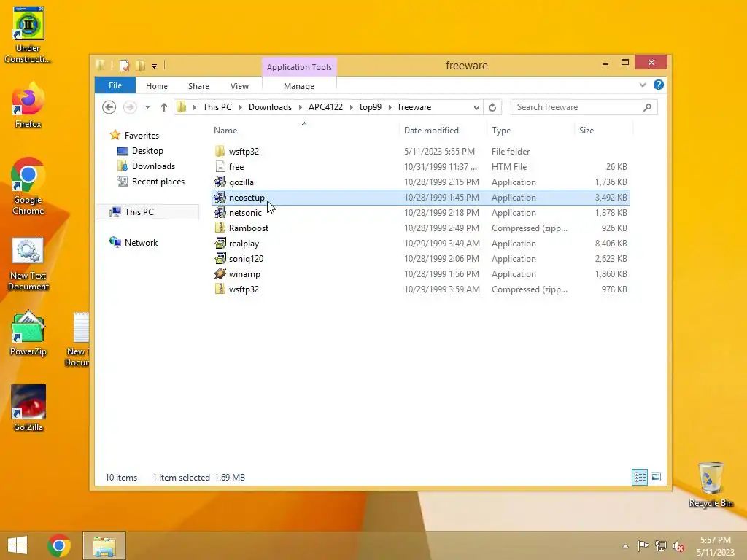This screenshot has width=747, height=560.
Task: Select New Text Document on desktop
Action: (28, 264)
